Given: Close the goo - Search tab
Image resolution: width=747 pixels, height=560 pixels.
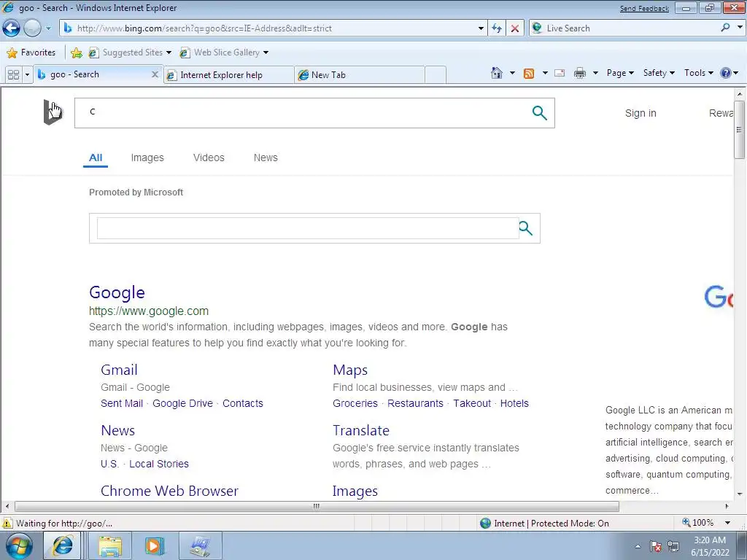Looking at the screenshot, I should point(155,74).
